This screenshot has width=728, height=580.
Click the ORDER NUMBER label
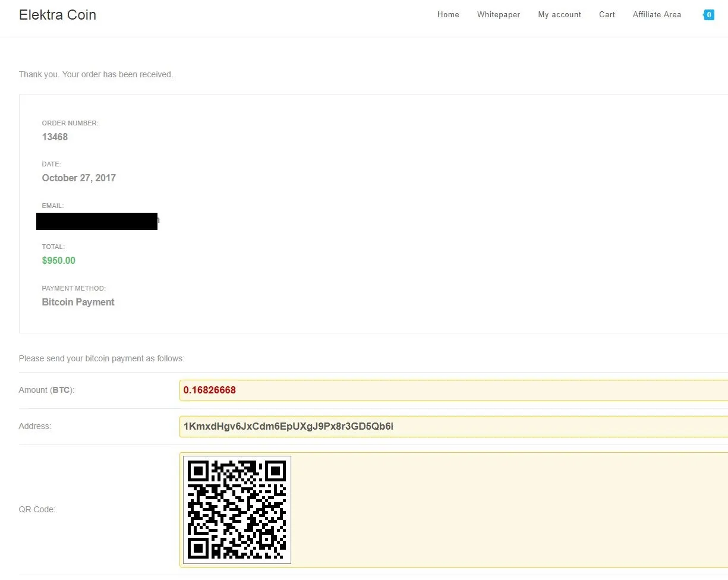tap(70, 124)
